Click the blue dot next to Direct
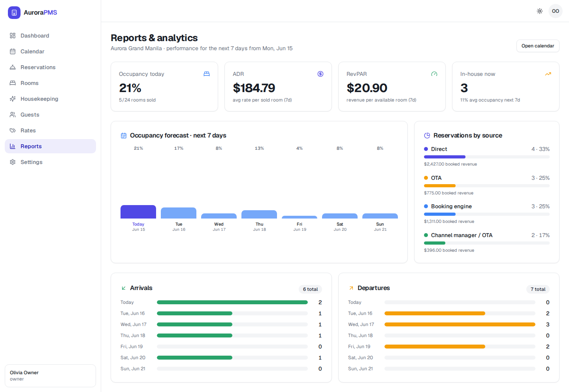This screenshot has height=392, width=569. point(426,149)
